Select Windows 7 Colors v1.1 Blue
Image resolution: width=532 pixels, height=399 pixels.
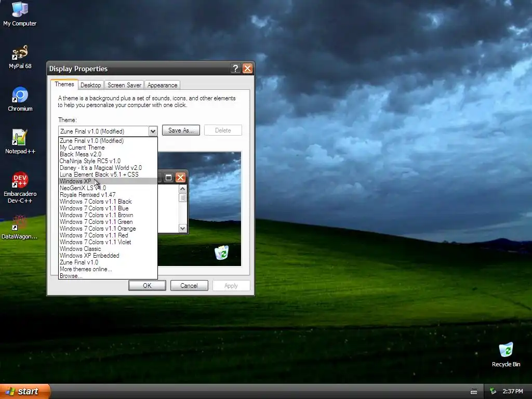click(108, 208)
